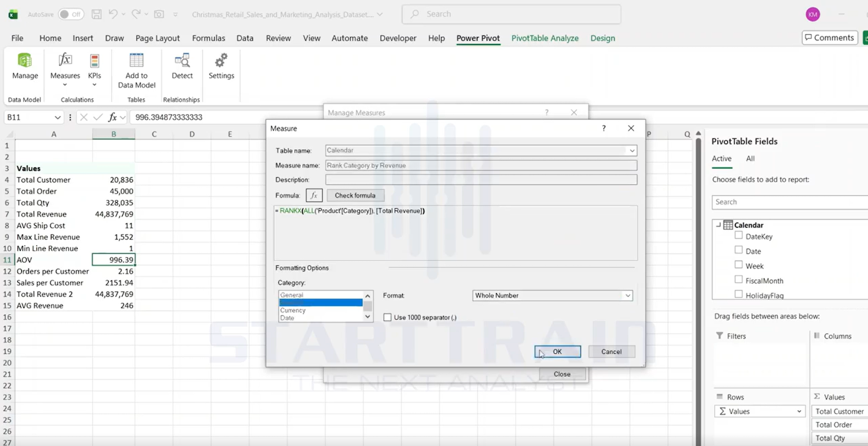Click the fx icon beside formula bar
The width and height of the screenshot is (868, 446).
pos(113,117)
